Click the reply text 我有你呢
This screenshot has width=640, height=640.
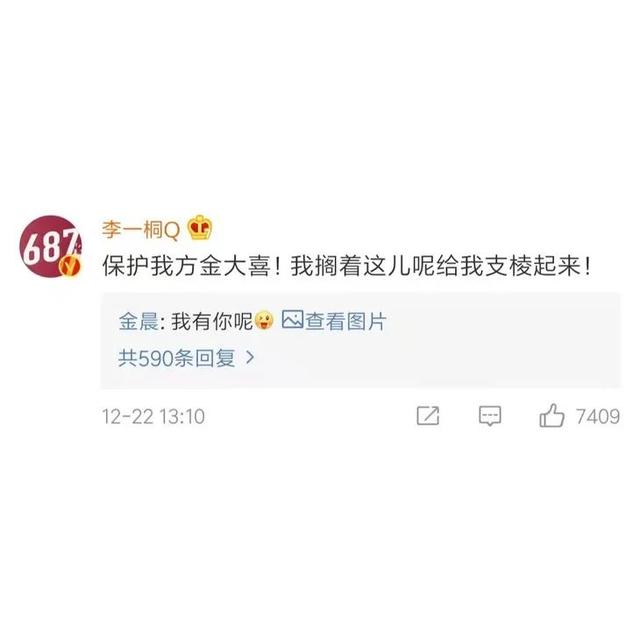coord(212,321)
